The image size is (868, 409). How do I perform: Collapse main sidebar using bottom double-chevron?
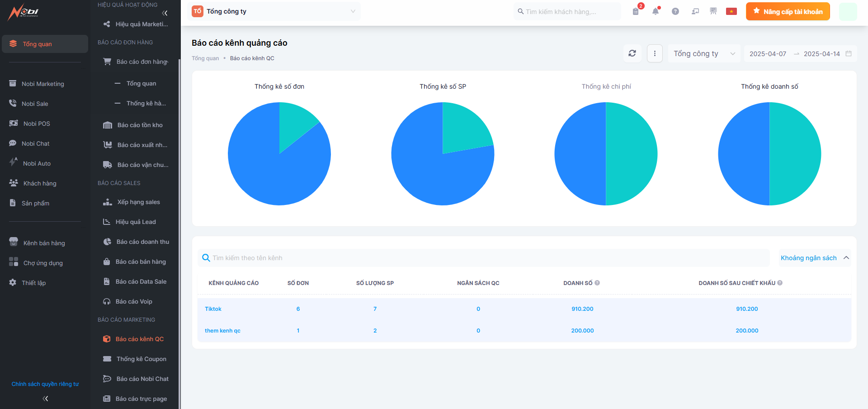pos(45,399)
